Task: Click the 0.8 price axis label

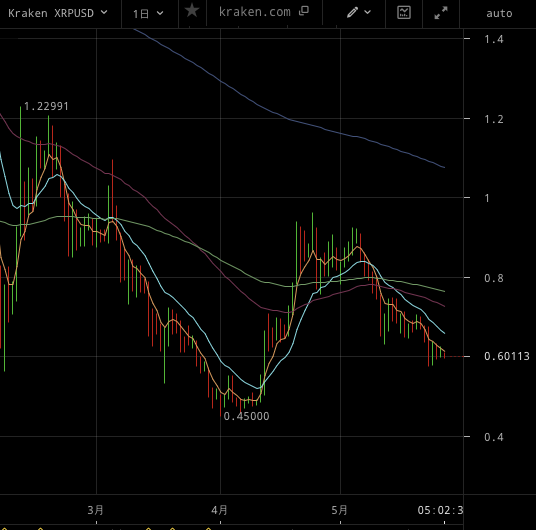Action: (x=494, y=278)
